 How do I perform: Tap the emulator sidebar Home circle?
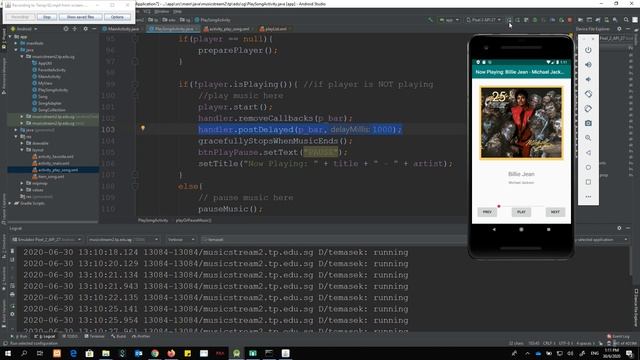[x=588, y=167]
